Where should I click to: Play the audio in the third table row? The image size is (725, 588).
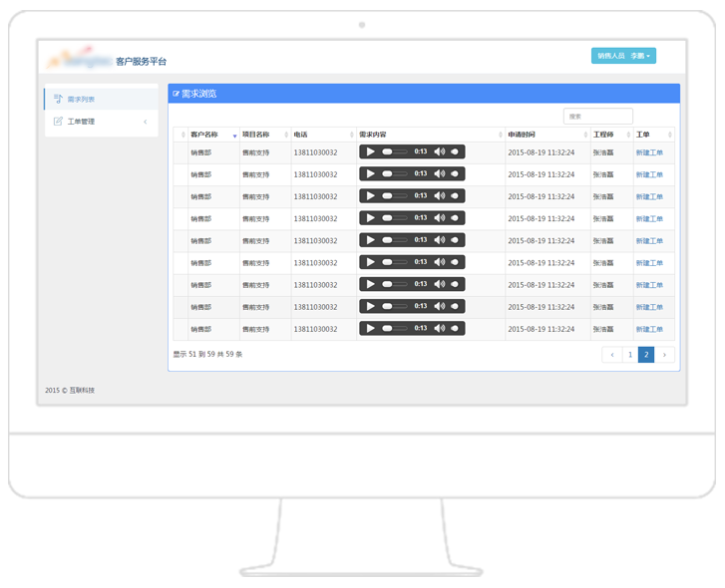tap(370, 196)
